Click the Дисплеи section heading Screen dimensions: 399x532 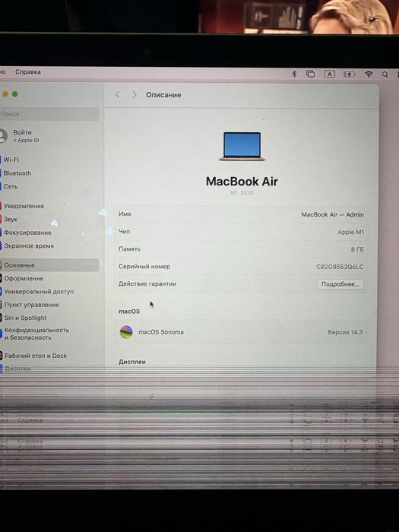[x=132, y=362]
